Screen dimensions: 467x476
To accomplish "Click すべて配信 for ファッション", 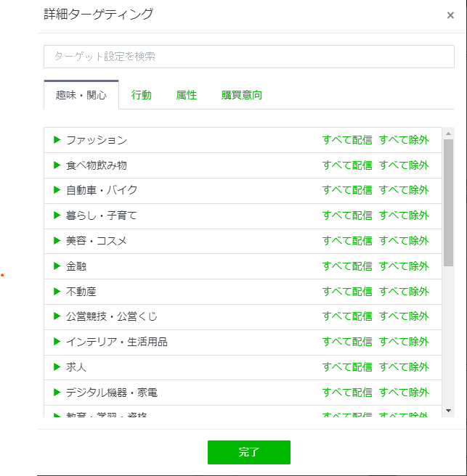I will pos(347,140).
